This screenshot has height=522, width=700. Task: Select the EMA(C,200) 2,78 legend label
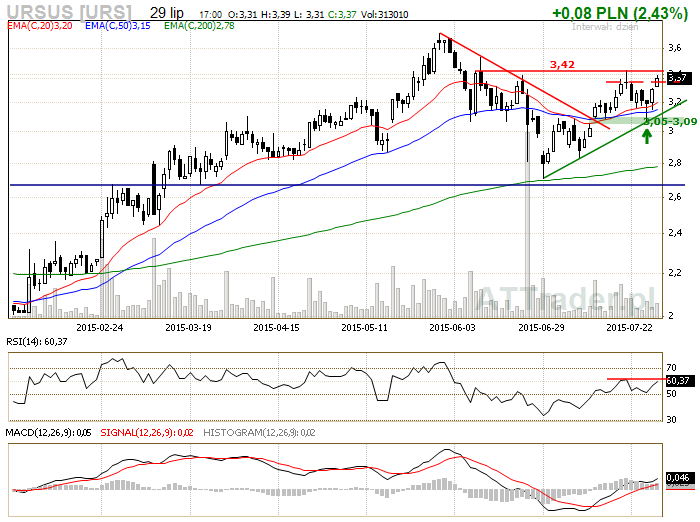click(x=199, y=26)
